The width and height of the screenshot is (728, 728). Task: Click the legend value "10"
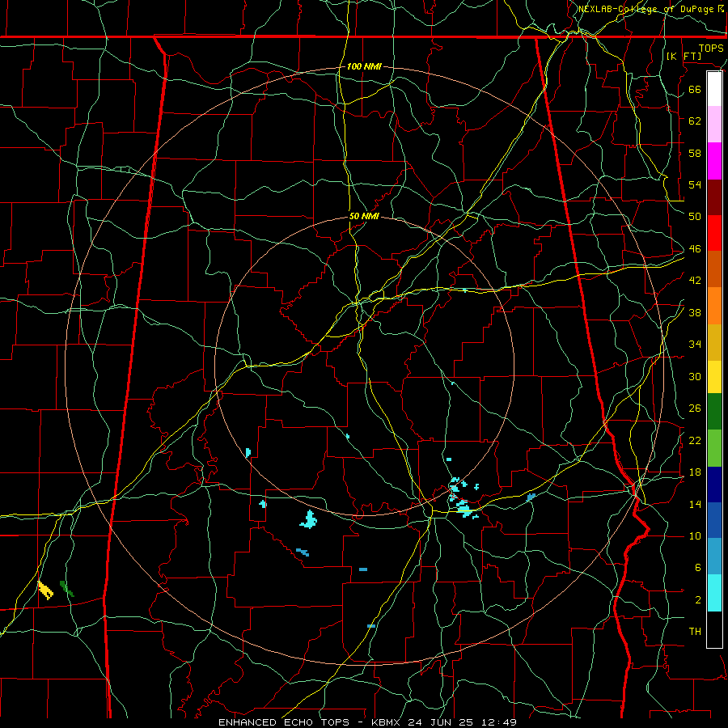coord(695,535)
